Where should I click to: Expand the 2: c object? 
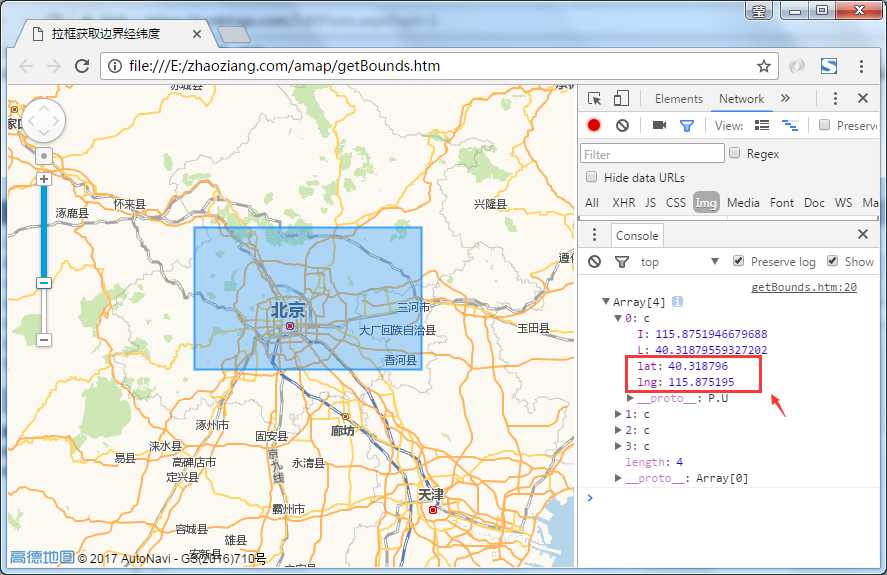pos(618,430)
